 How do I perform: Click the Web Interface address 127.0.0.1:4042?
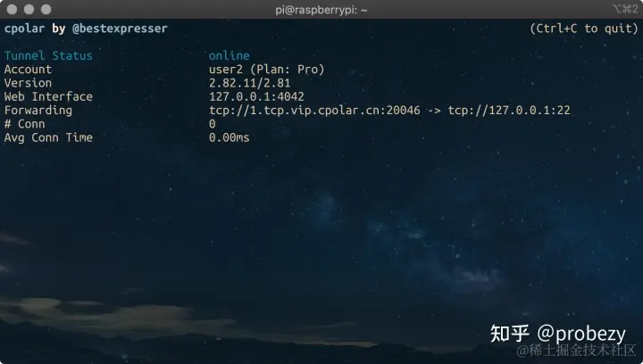pyautogui.click(x=256, y=96)
